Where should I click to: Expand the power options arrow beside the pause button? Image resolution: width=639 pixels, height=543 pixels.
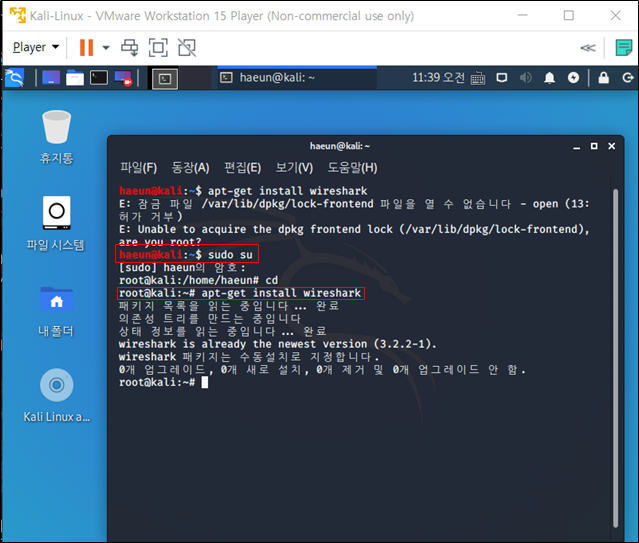[x=106, y=48]
